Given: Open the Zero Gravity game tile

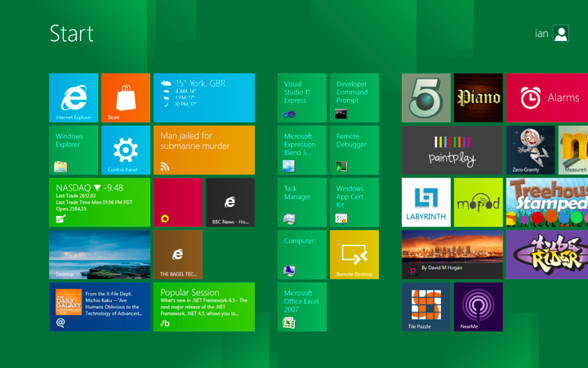Looking at the screenshot, I should tap(531, 150).
